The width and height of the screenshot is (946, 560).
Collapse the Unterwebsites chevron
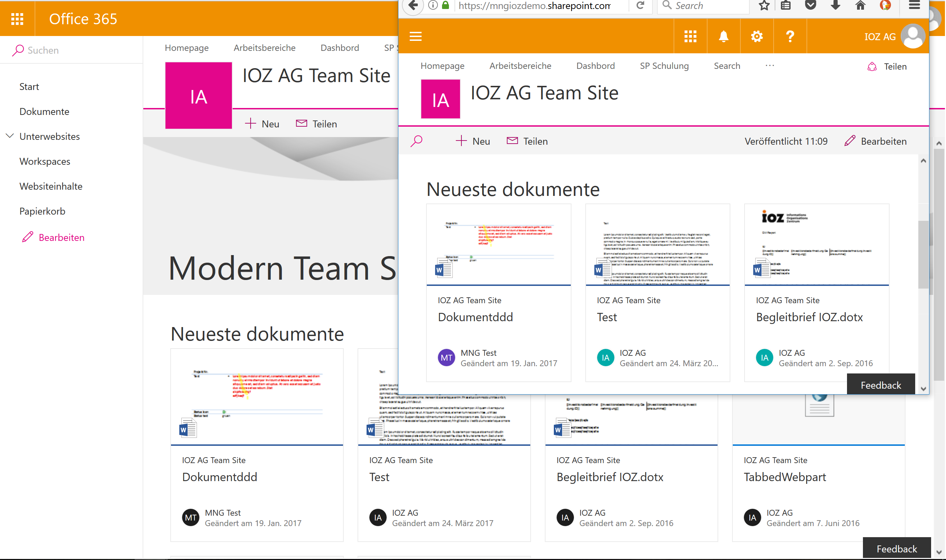click(10, 135)
